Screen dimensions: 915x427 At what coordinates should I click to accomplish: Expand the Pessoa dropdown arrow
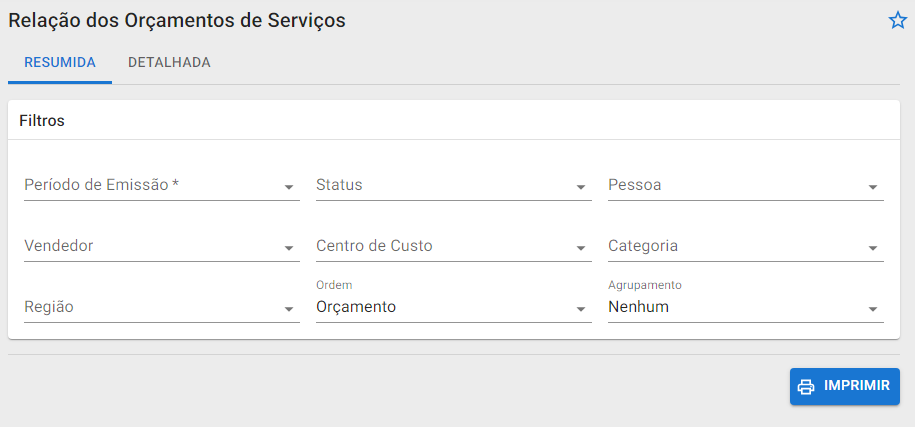click(x=873, y=187)
